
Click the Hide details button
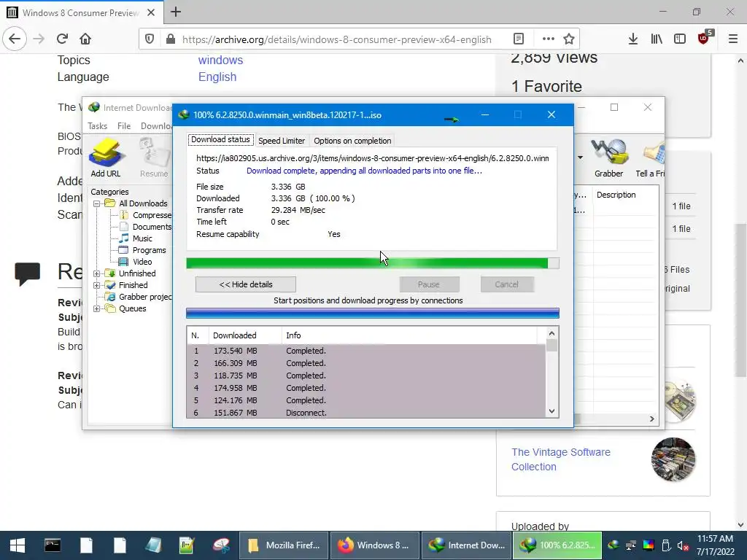pyautogui.click(x=246, y=284)
